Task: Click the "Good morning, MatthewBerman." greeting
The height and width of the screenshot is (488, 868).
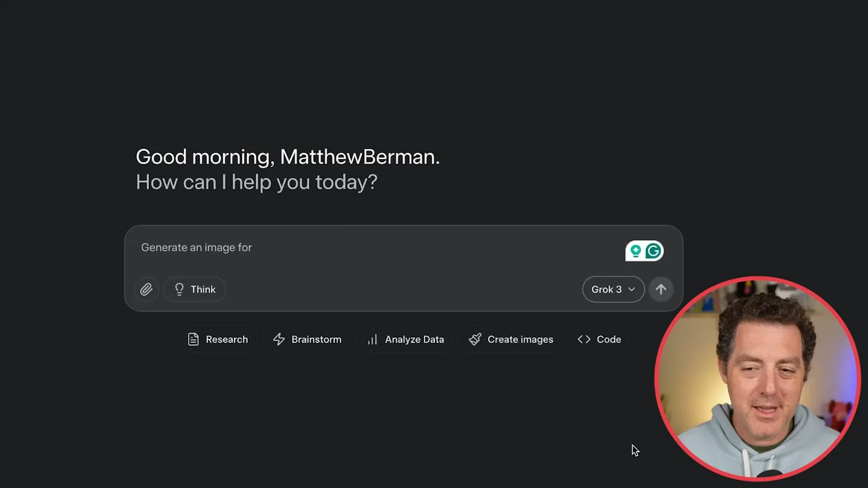Action: (288, 157)
